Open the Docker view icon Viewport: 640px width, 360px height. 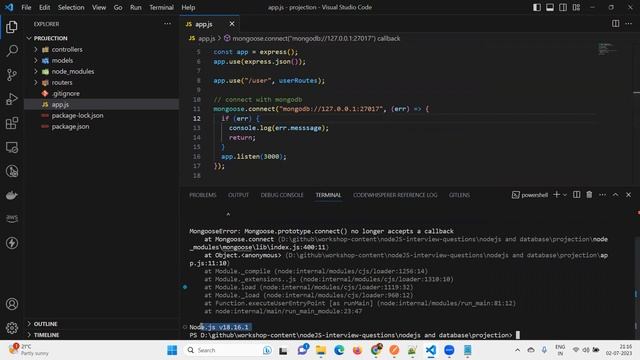(12, 195)
